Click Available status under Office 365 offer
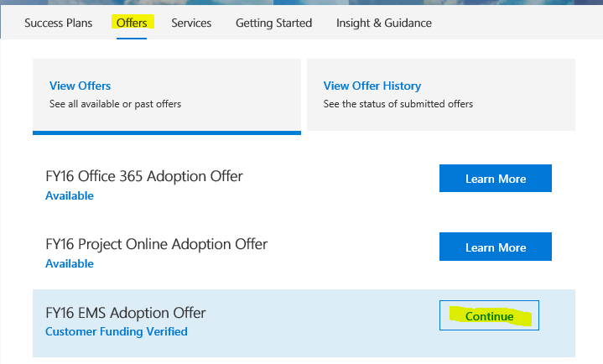 70,195
